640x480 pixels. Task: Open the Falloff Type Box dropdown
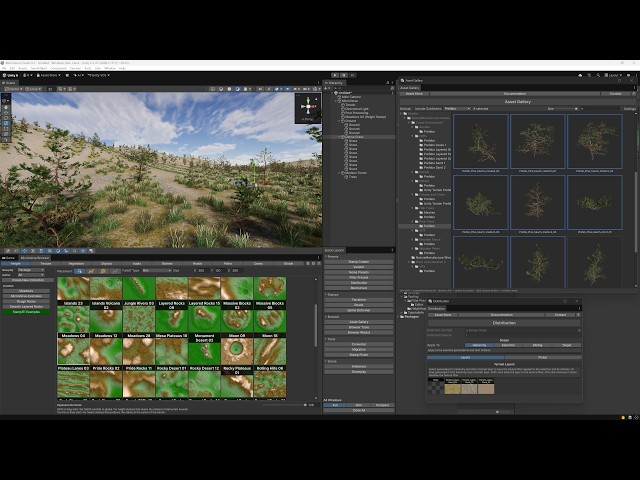point(156,271)
